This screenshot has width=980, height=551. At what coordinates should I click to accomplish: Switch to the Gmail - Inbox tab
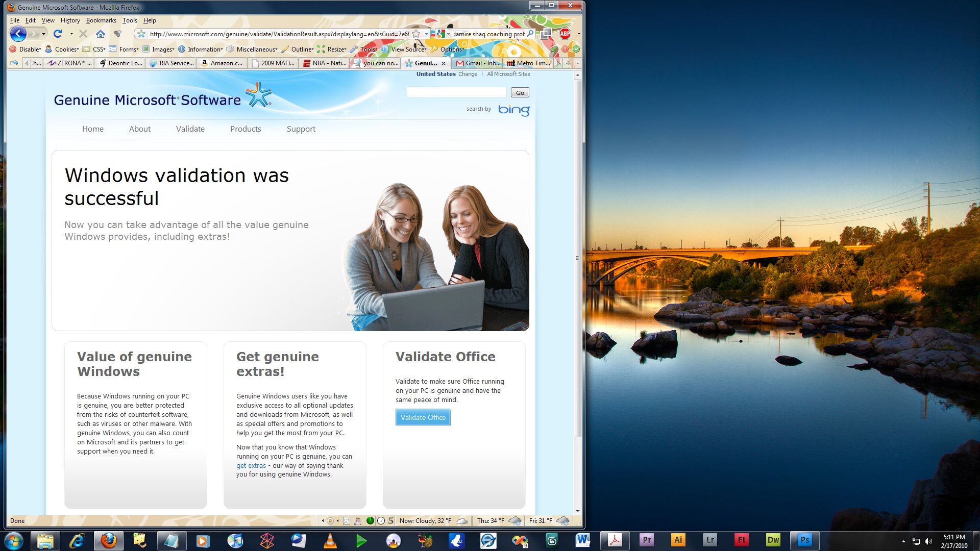coord(478,63)
